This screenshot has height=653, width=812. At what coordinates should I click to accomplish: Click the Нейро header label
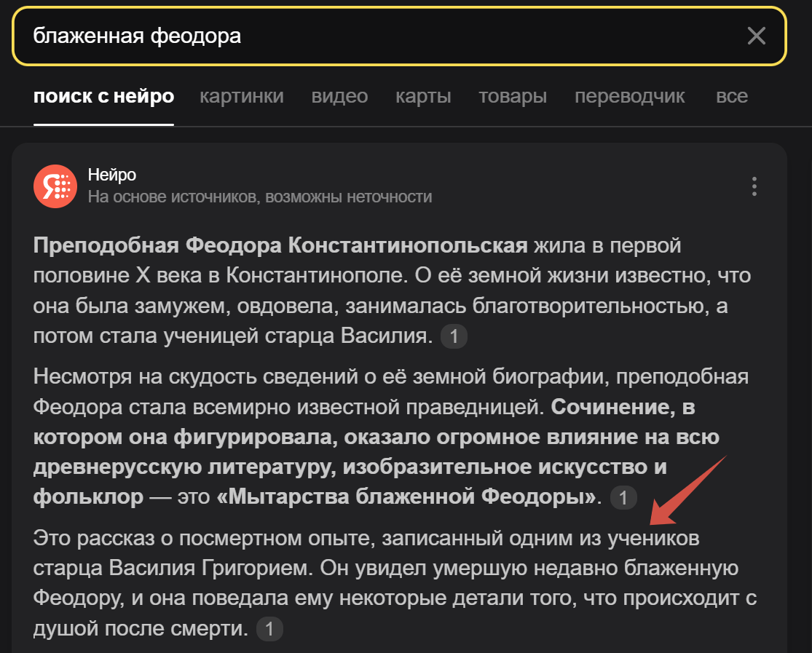(x=111, y=175)
